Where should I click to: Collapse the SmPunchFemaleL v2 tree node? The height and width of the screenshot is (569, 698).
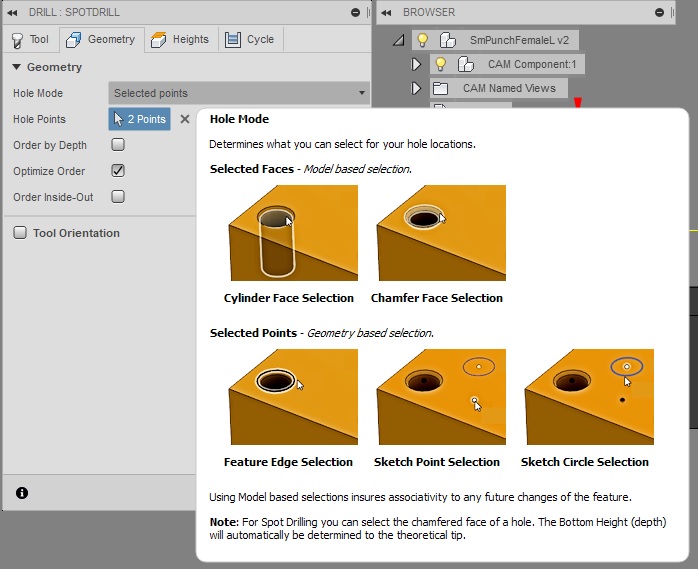click(x=398, y=41)
